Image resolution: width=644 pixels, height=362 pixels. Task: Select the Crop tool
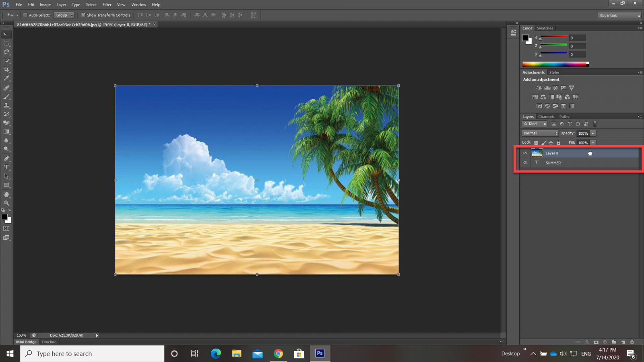6,70
